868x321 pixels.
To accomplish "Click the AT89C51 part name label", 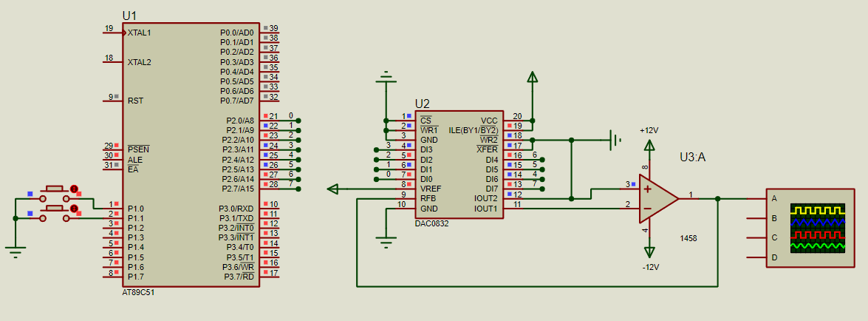I will (138, 292).
